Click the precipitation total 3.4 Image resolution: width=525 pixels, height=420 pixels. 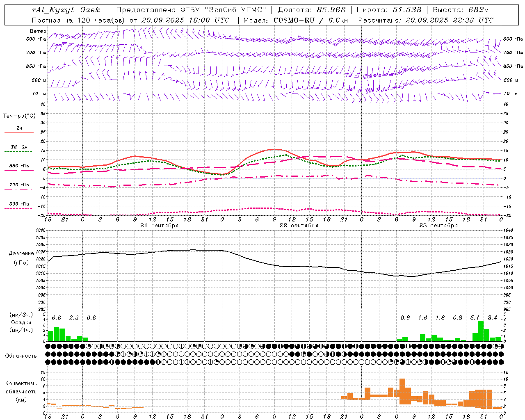(492, 318)
